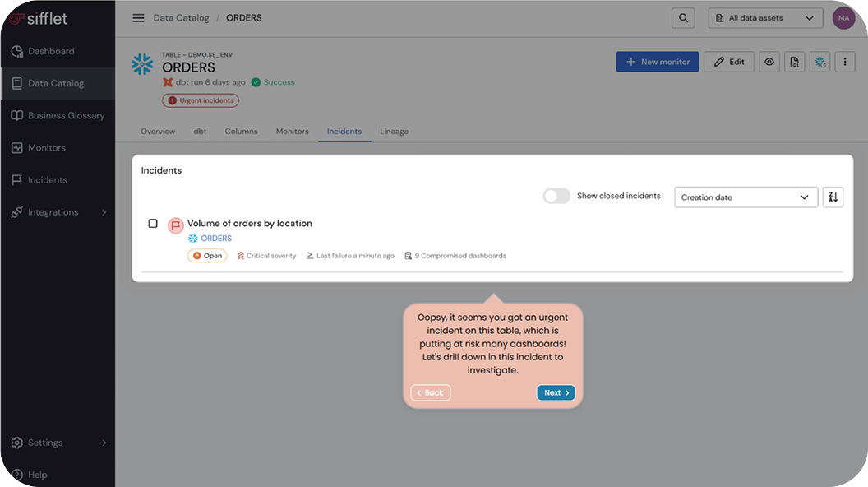The image size is (868, 487).
Task: Click the ORDERS link under the incident
Action: [216, 239]
